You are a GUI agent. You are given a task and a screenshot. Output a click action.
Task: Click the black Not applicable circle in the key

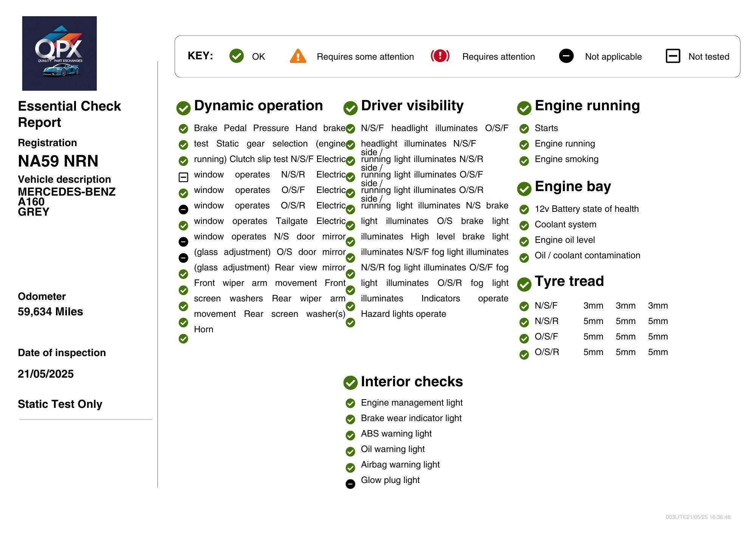[566, 56]
